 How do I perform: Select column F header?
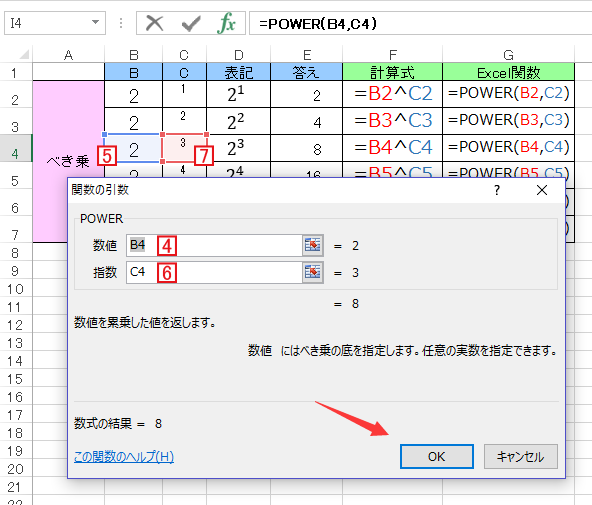point(393,55)
